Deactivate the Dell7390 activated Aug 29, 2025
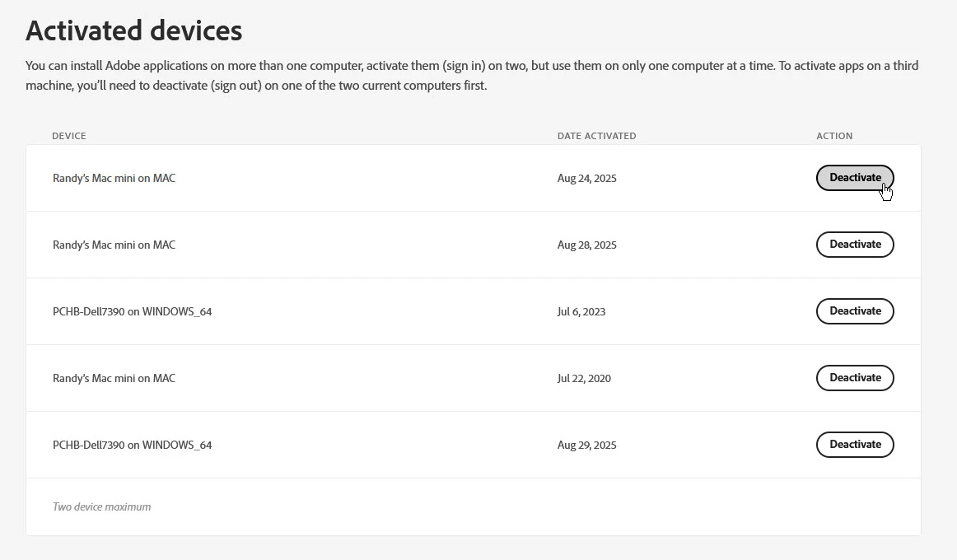Screen dimensions: 957x560 [854, 445]
